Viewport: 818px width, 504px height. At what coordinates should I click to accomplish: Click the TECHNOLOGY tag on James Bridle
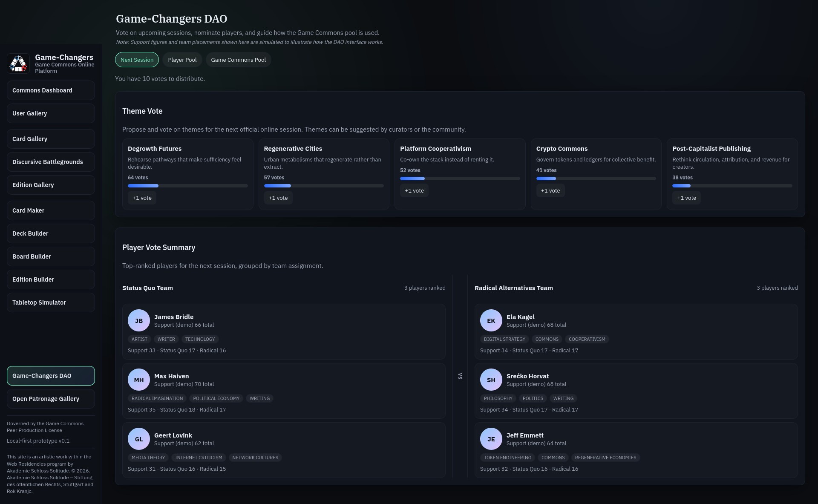pos(200,339)
